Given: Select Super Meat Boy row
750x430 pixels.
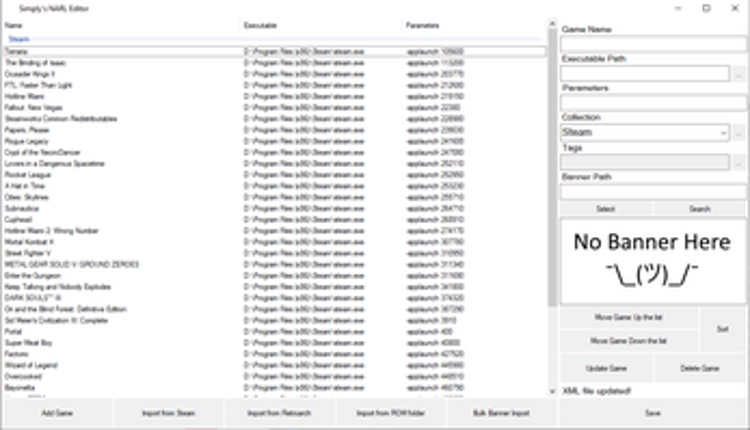Looking at the screenshot, I should click(274, 342).
